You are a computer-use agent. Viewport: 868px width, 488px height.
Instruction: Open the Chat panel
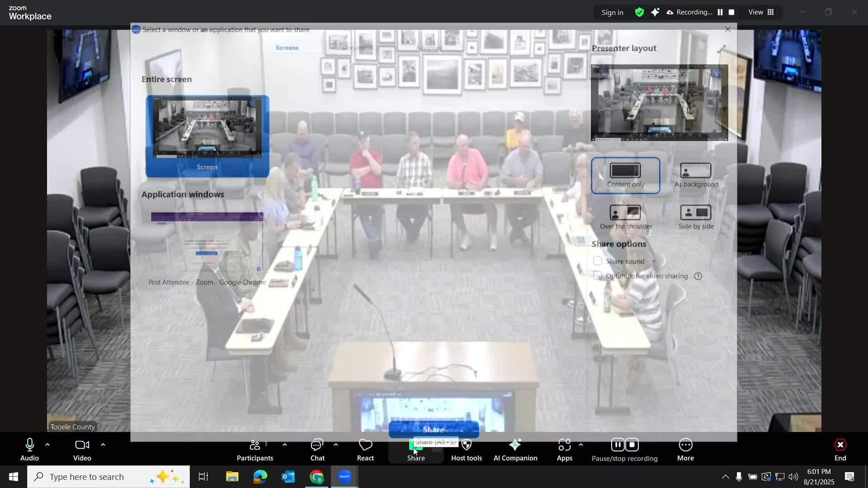[317, 448]
